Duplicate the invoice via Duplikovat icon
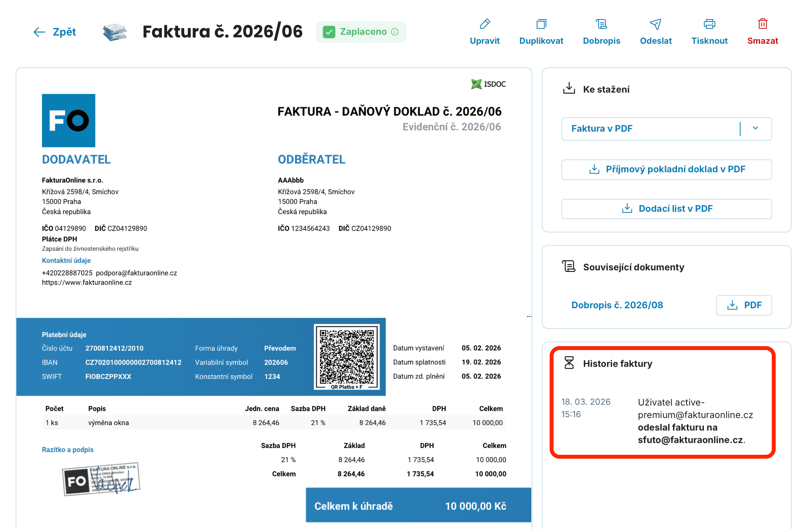Image resolution: width=812 pixels, height=529 pixels. pyautogui.click(x=541, y=24)
